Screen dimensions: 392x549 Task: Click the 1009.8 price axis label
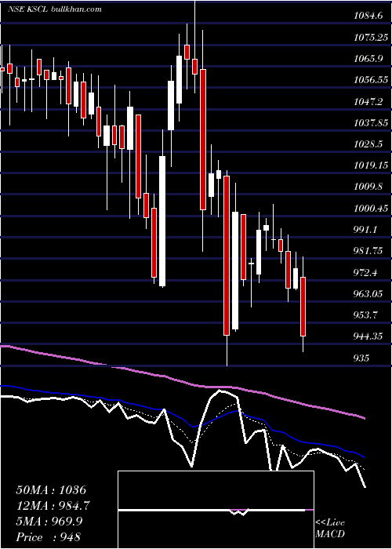[x=370, y=187]
